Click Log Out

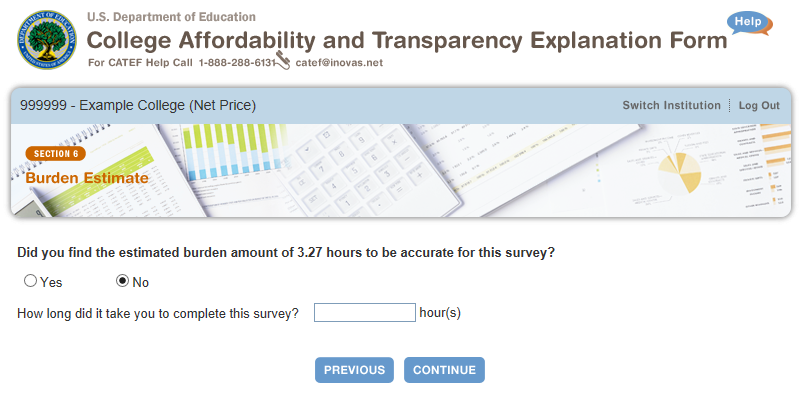coord(759,105)
